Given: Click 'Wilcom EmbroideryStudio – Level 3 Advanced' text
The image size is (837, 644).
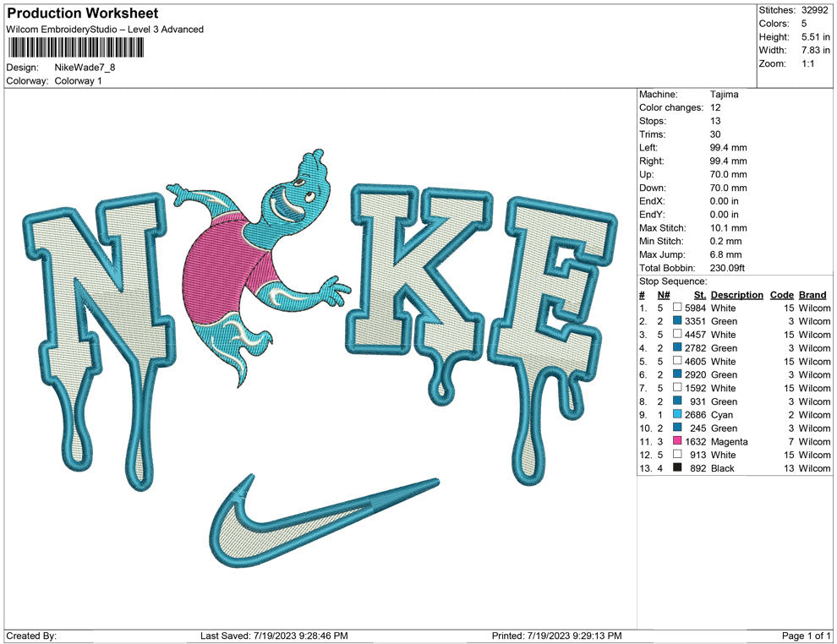Looking at the screenshot, I should point(105,30).
